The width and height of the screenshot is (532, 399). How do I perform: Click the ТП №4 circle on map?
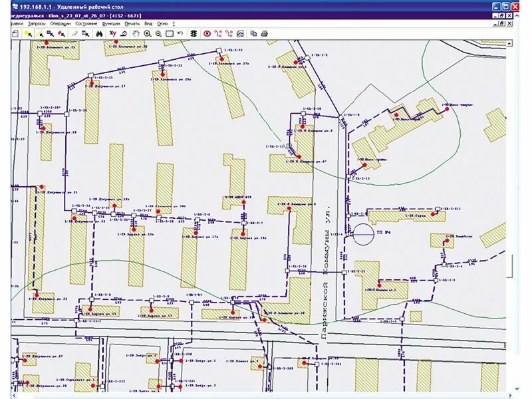tap(364, 234)
